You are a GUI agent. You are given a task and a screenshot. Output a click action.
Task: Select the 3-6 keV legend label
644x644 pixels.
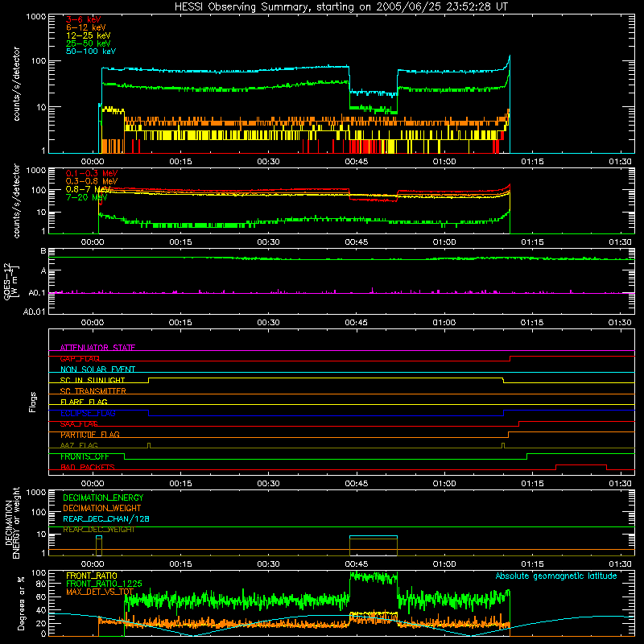84,19
